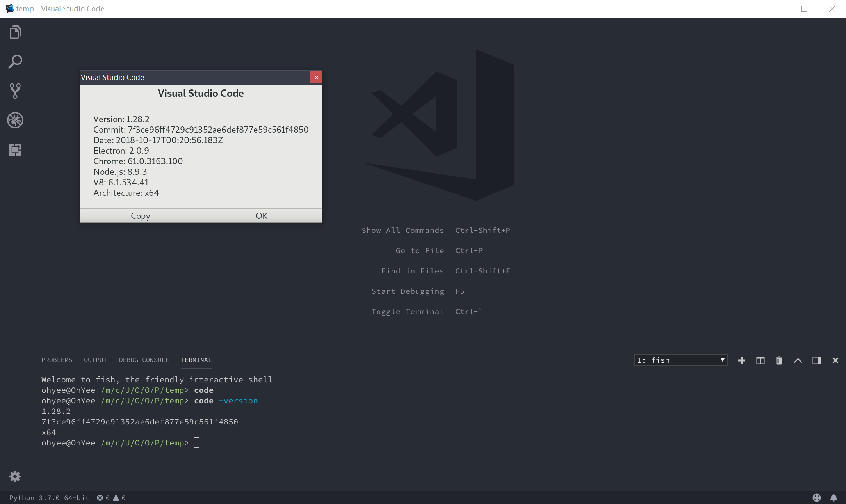Kill the terminal with trash icon
Screen dimensions: 846x504
(779, 360)
